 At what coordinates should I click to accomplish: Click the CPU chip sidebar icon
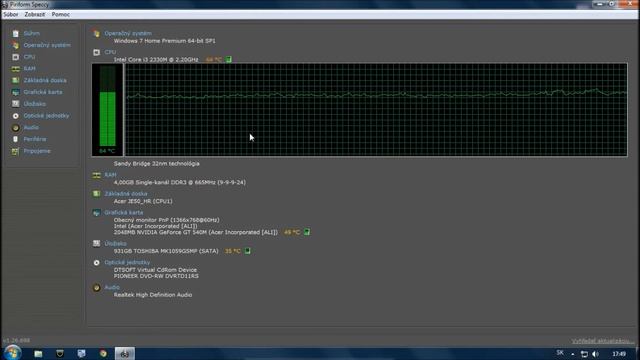click(16, 57)
